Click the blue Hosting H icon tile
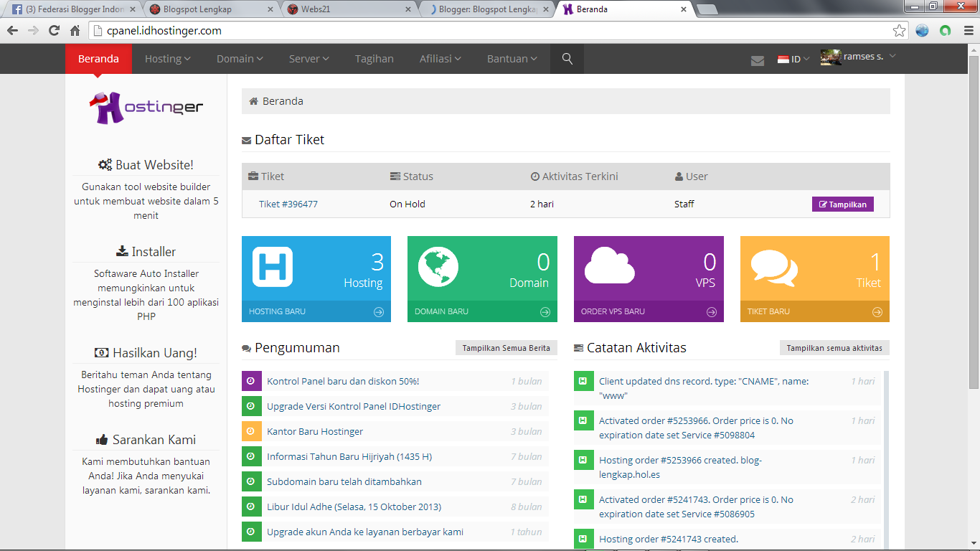This screenshot has height=551, width=980. 273,267
